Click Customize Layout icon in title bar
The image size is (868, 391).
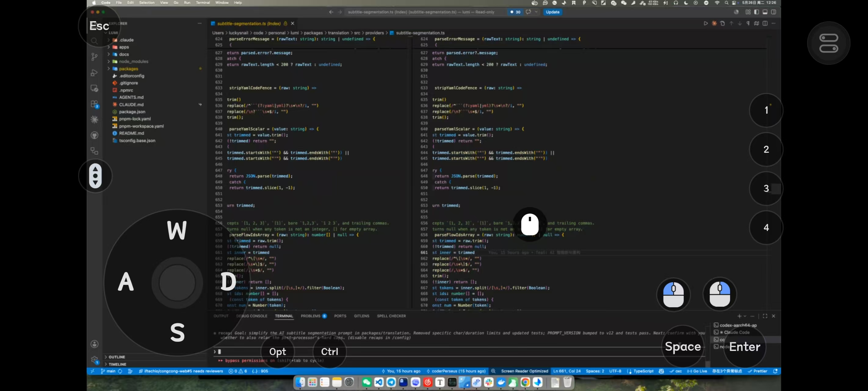tap(748, 12)
